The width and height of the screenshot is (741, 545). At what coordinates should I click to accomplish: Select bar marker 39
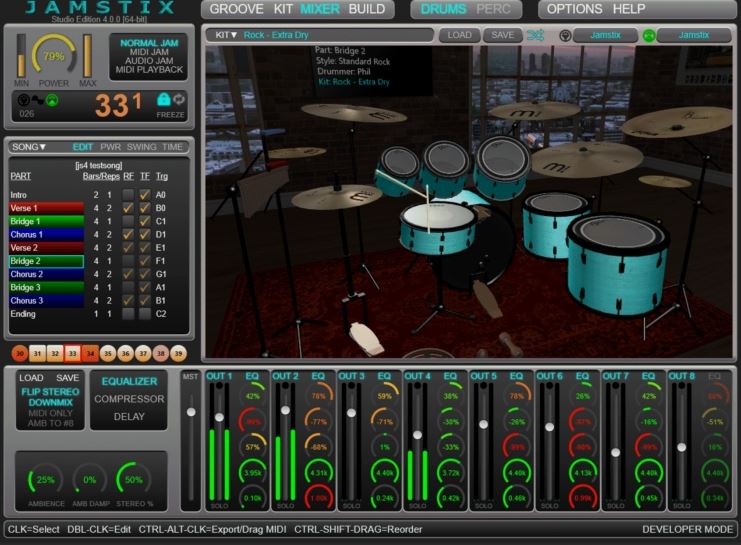[x=178, y=353]
